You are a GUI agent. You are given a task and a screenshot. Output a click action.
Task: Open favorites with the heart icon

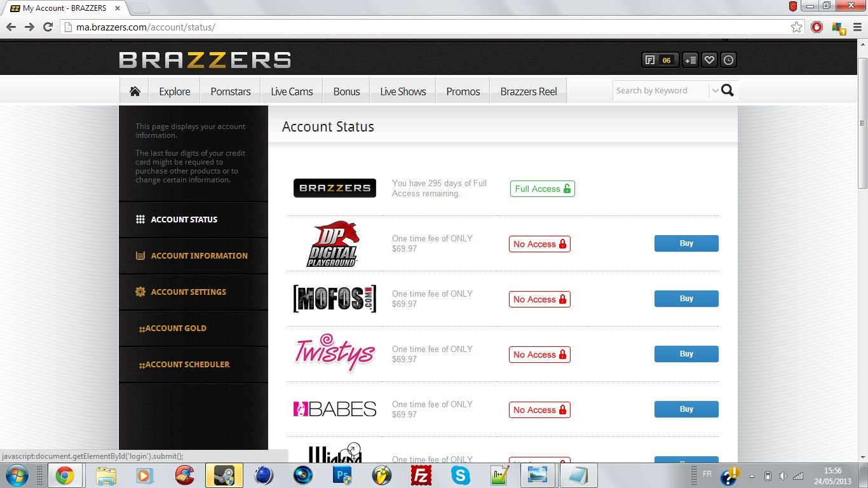click(709, 60)
